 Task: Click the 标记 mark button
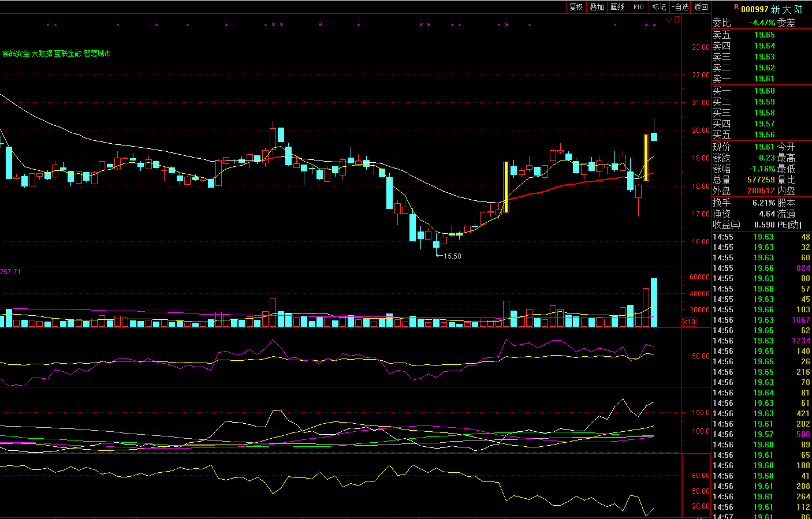click(659, 7)
